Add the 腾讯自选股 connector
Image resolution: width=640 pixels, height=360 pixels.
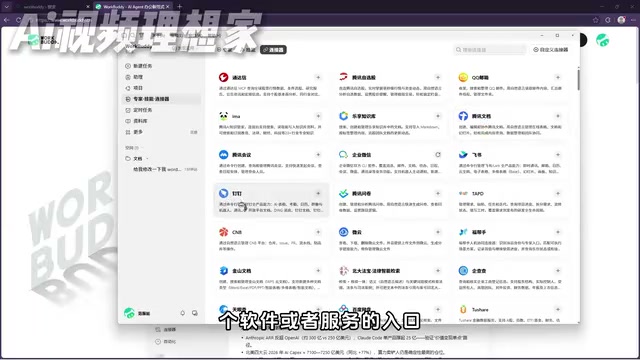[x=438, y=77]
